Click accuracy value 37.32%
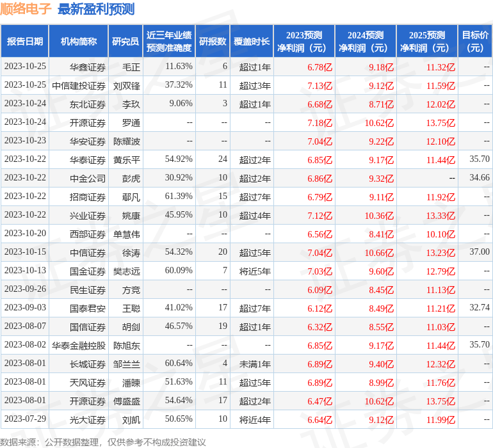The height and width of the screenshot is (448, 493). coord(179,84)
